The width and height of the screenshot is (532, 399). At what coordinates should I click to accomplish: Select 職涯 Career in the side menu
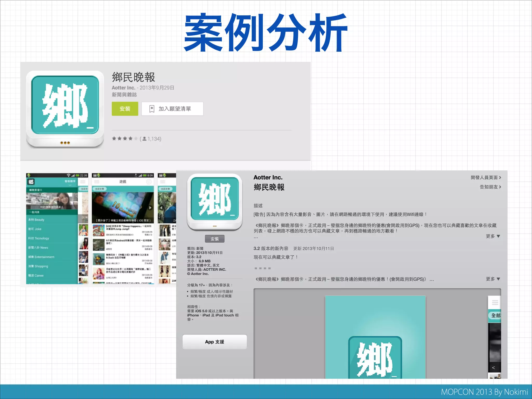click(52, 276)
